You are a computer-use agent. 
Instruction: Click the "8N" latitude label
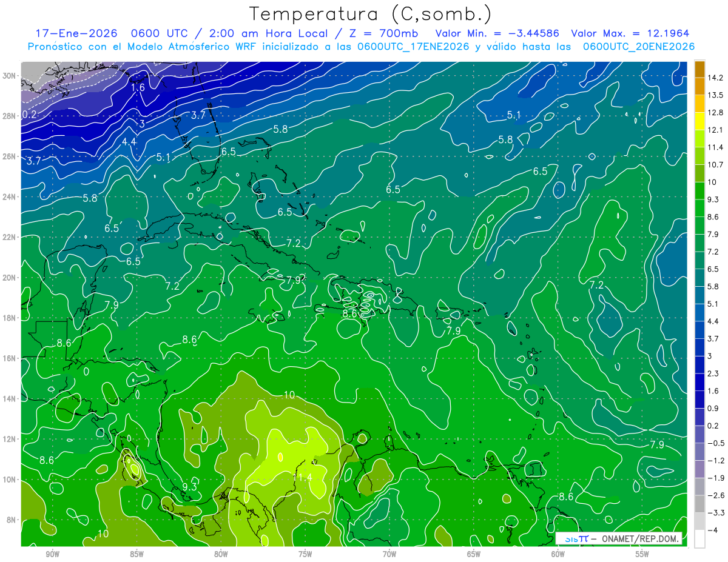click(12, 520)
